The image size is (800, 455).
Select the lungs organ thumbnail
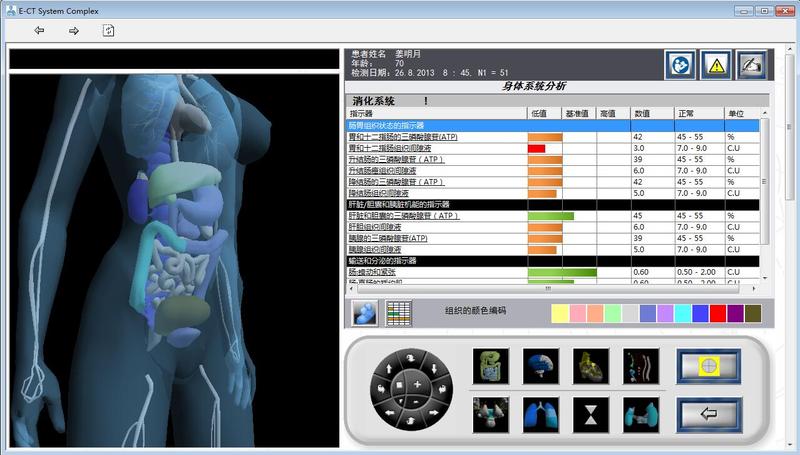[x=540, y=412]
